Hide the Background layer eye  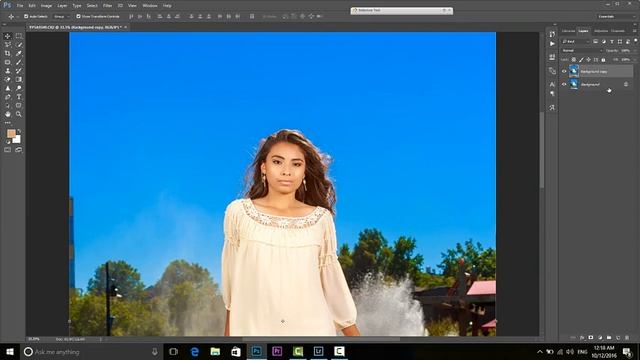564,84
